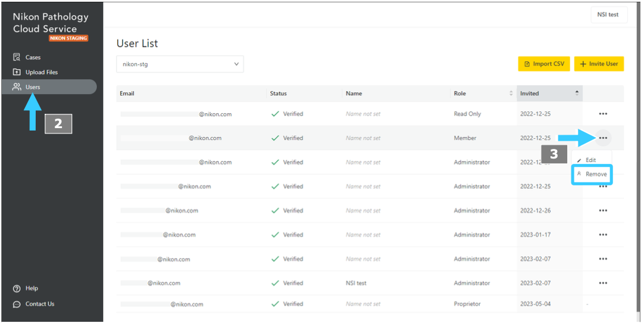Click Administrator role in 2023-01-17 row
Screen dimensions: 644x323
click(472, 235)
